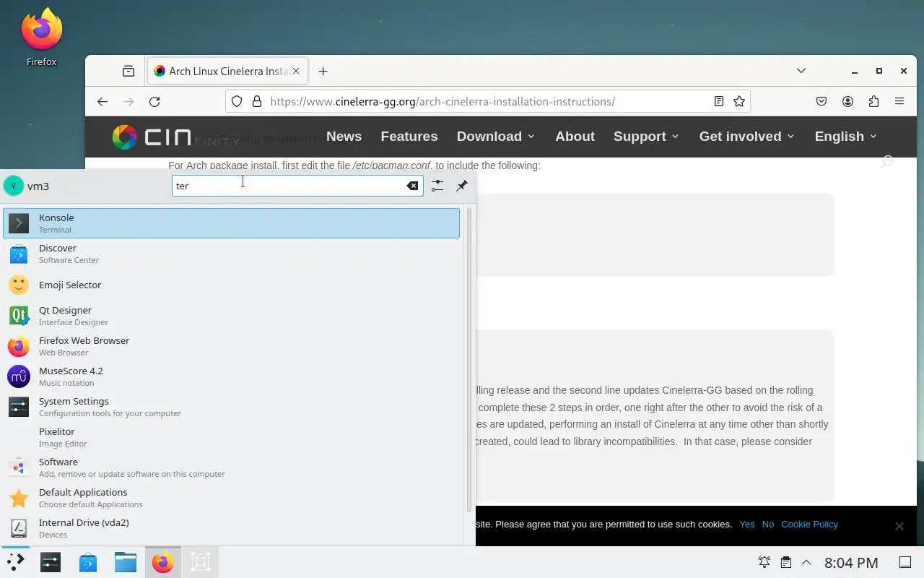
Task: Click the Firefox View tab overview icon
Action: pos(128,71)
